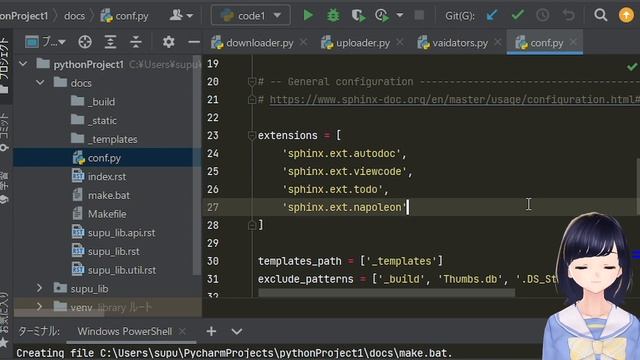Click conf.py in breadcrumb path

click(x=125, y=16)
